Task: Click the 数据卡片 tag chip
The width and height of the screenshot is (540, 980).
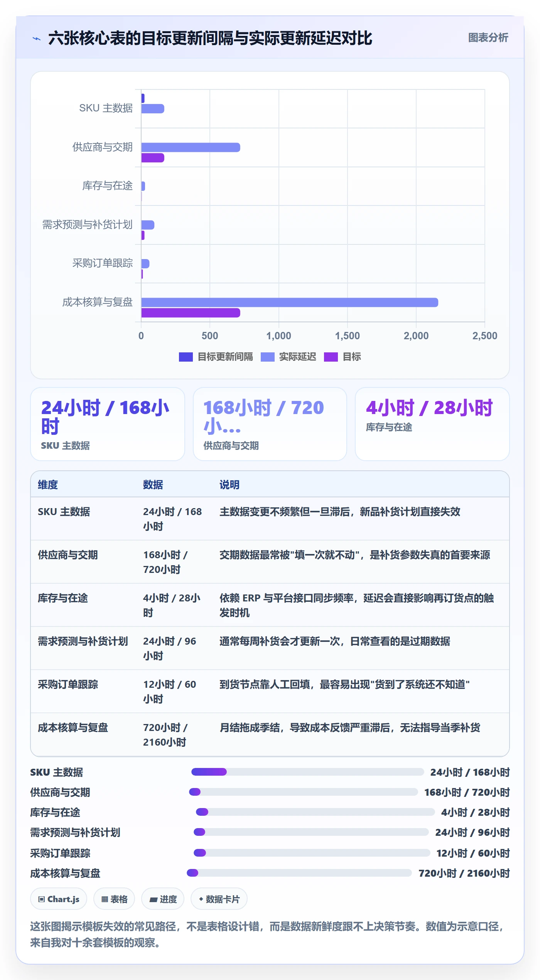Action: coord(219,899)
